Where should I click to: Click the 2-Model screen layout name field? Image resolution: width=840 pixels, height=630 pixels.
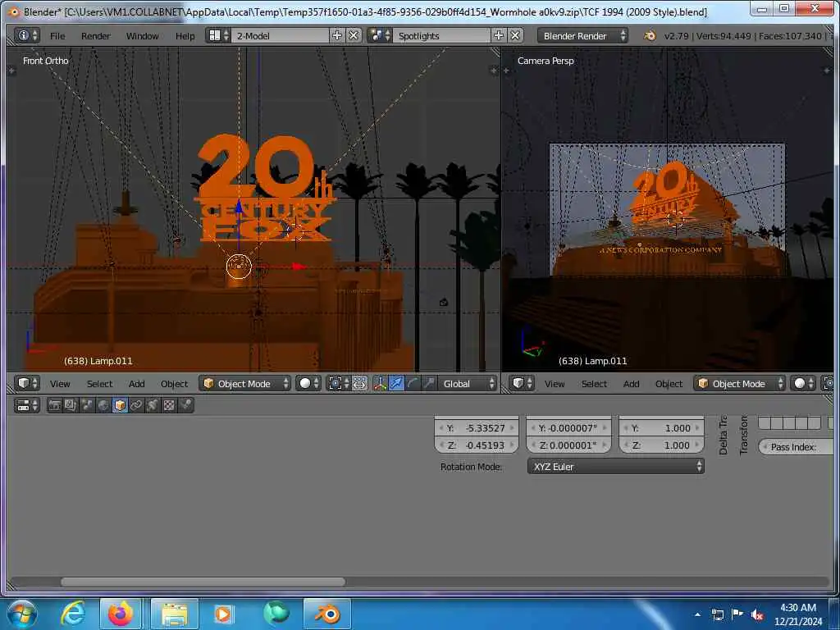(x=281, y=36)
